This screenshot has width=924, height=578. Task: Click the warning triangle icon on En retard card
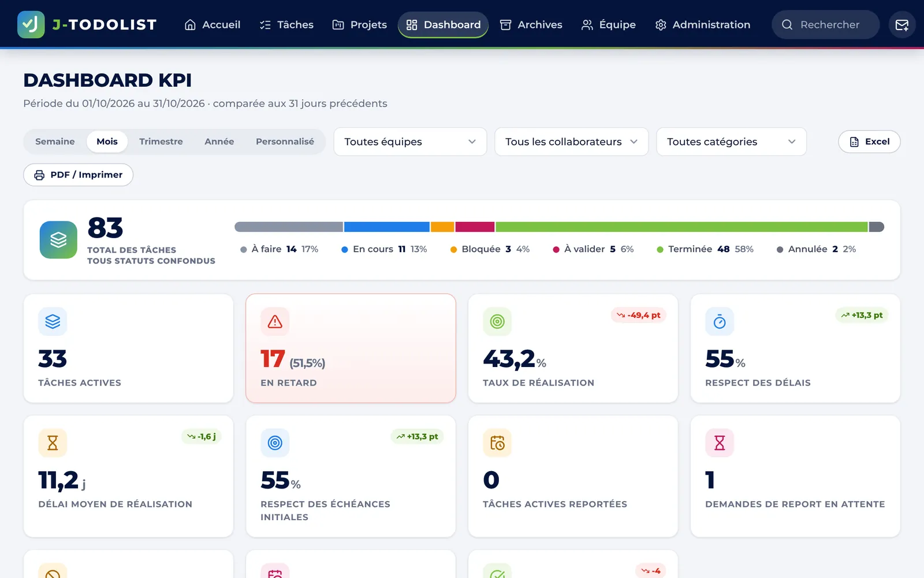[275, 321]
